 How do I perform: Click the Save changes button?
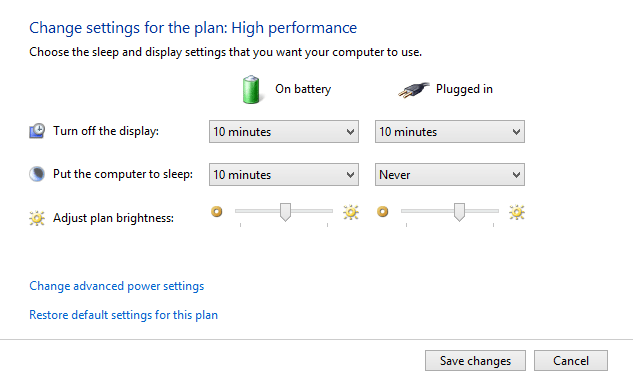tap(475, 361)
